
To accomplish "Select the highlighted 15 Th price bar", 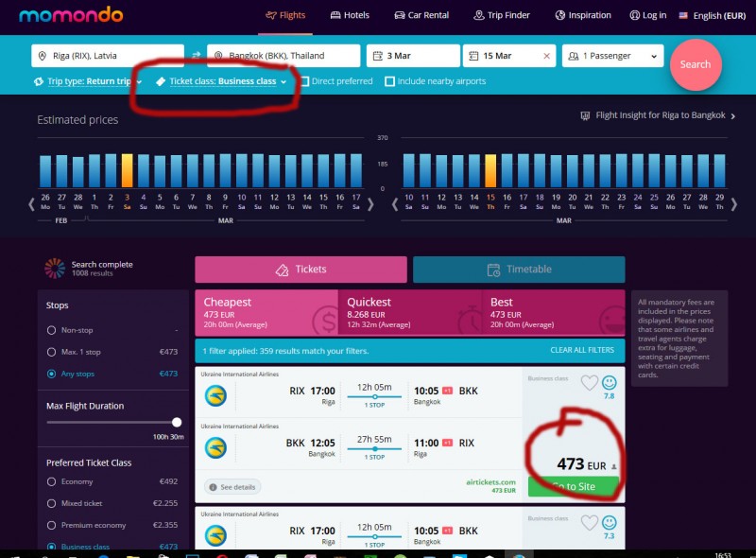I will [490, 170].
